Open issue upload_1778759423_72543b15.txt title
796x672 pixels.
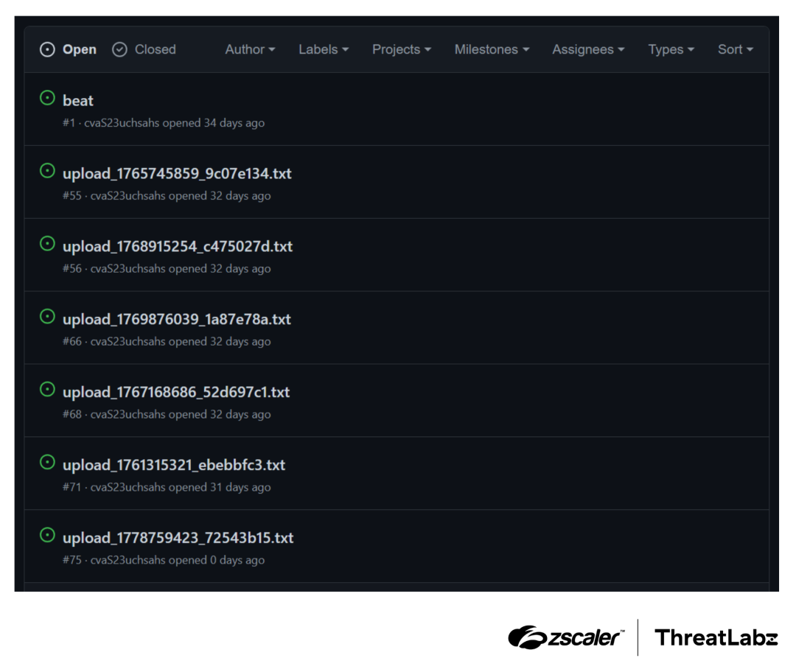pyautogui.click(x=178, y=538)
